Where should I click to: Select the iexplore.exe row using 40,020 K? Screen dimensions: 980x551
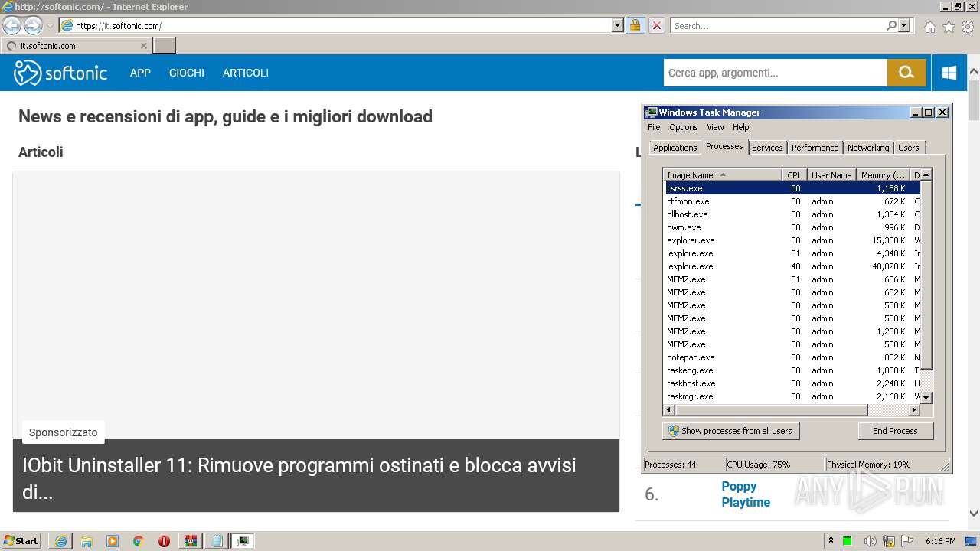click(792, 266)
